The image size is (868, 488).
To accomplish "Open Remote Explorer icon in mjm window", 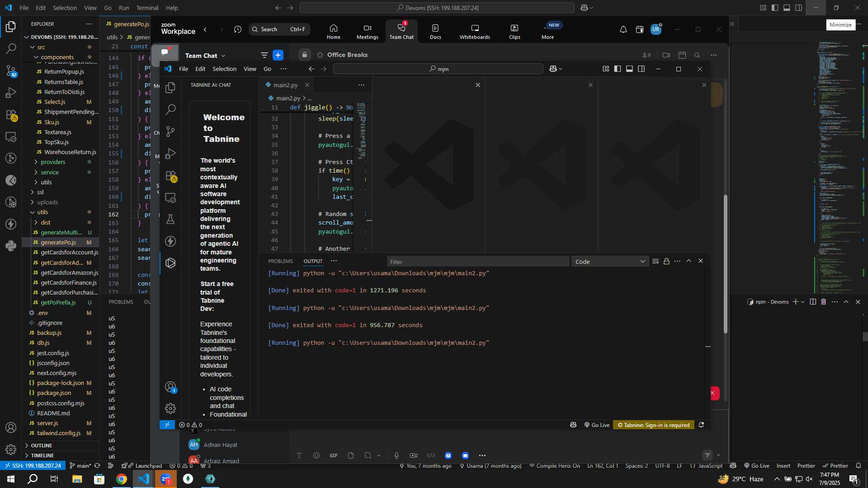I will [x=170, y=197].
